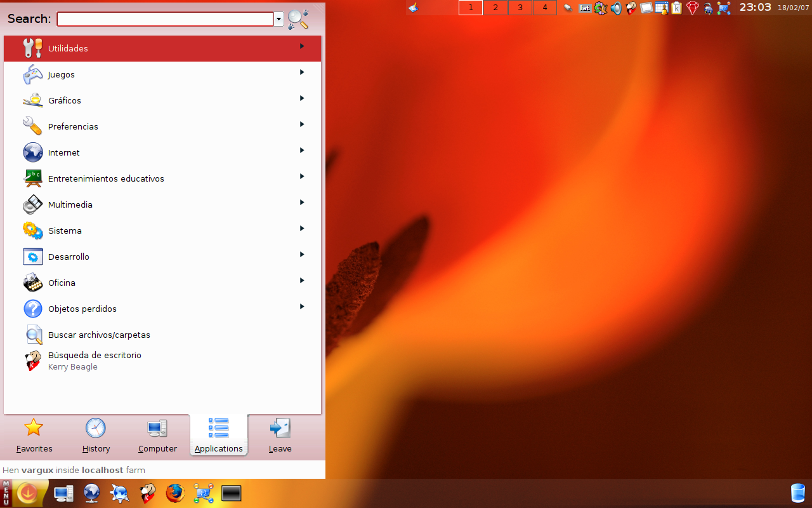Image resolution: width=812 pixels, height=508 pixels.
Task: Click the network nodes tray icon
Action: pyautogui.click(x=724, y=8)
